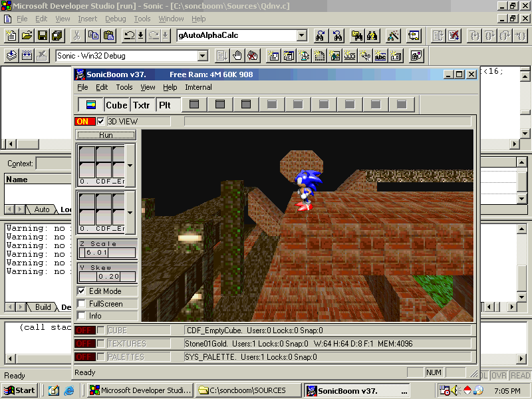Screen dimensions: 532x399
Task: Enable the FullScreen checkbox
Action: coord(81,303)
